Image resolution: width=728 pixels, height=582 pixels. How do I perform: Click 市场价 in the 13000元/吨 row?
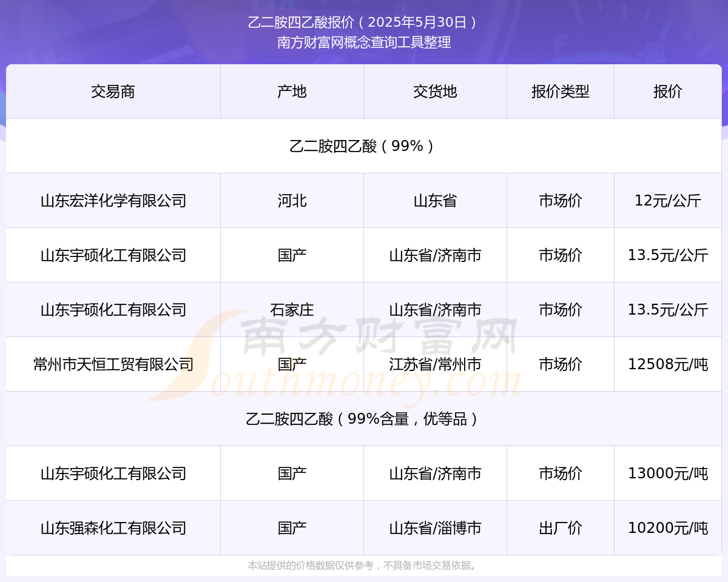click(561, 473)
